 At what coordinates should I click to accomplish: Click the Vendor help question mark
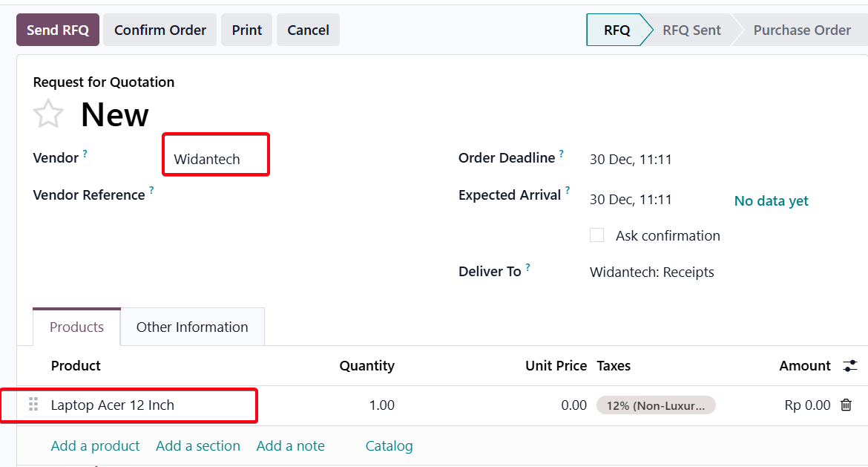(85, 154)
